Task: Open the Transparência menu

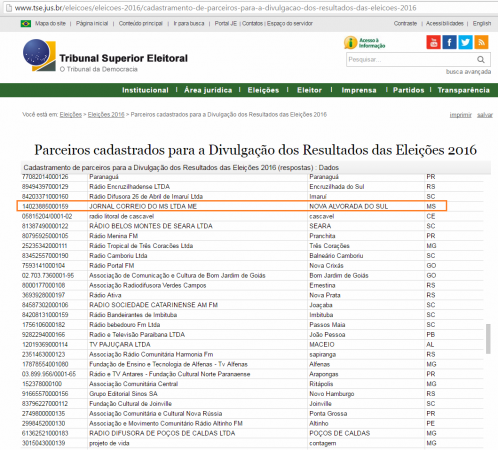Action: (464, 90)
